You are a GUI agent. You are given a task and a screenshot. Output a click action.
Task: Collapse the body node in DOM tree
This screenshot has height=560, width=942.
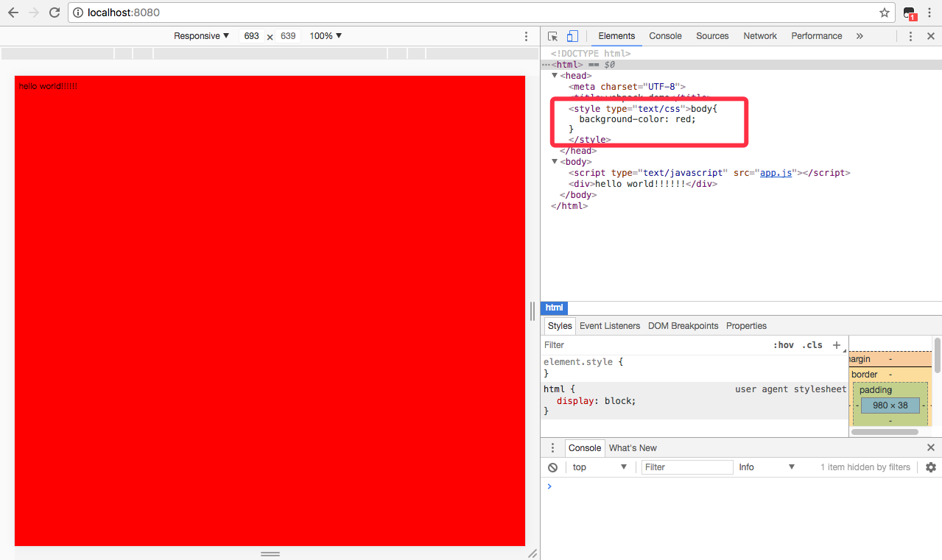555,162
